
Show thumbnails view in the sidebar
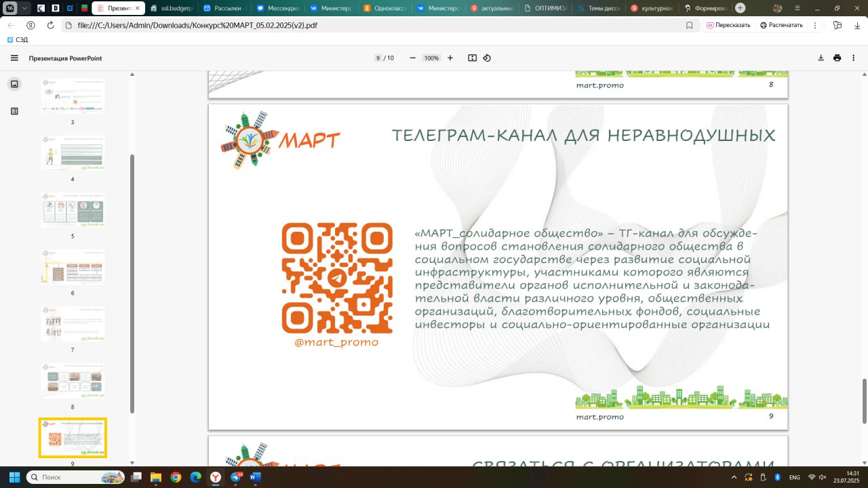coord(14,84)
